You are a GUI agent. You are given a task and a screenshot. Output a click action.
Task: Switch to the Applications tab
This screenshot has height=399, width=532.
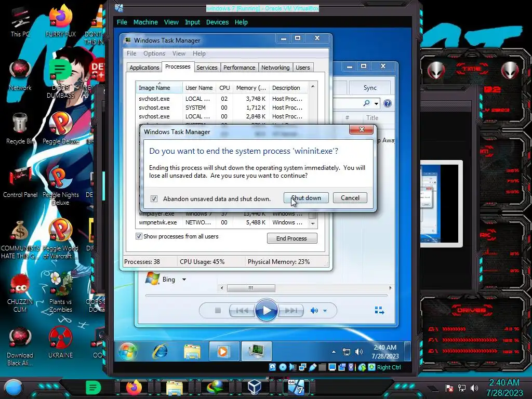pos(144,68)
